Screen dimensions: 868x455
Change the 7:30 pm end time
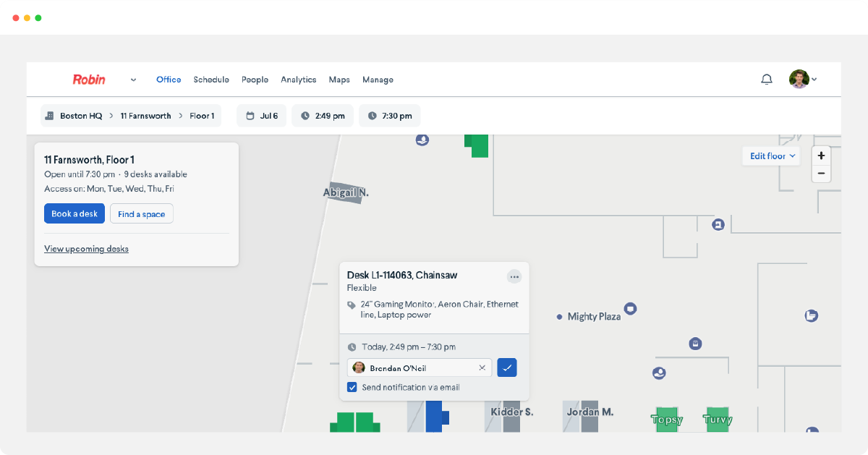coord(389,116)
